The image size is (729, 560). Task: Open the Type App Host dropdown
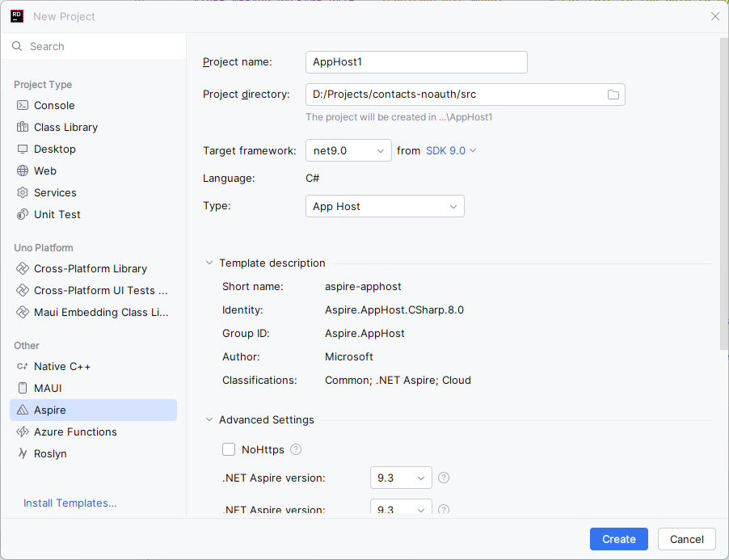pos(385,206)
